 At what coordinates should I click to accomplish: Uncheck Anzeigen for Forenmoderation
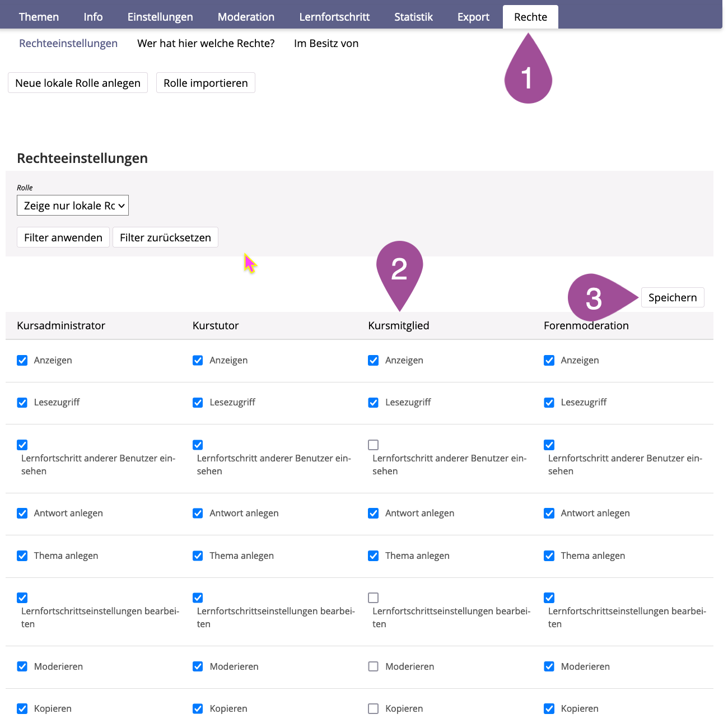[x=549, y=360]
